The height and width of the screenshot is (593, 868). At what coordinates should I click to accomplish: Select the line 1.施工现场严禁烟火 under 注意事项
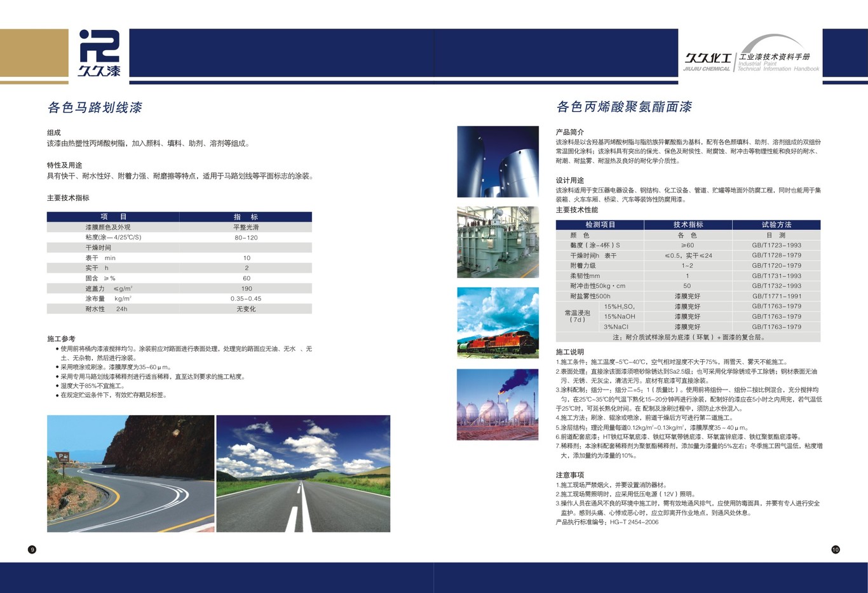tap(611, 485)
